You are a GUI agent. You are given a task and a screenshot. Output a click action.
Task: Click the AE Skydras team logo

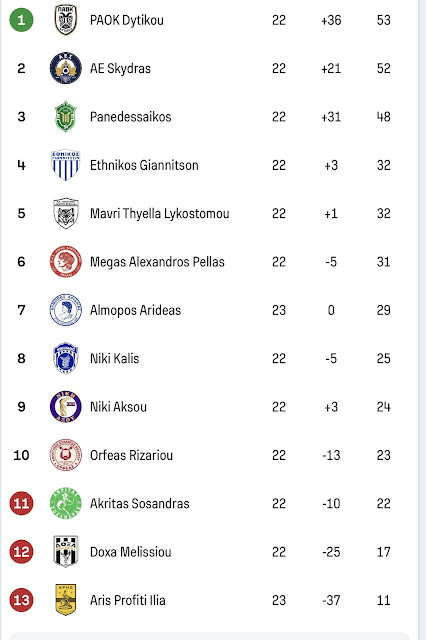click(x=66, y=68)
